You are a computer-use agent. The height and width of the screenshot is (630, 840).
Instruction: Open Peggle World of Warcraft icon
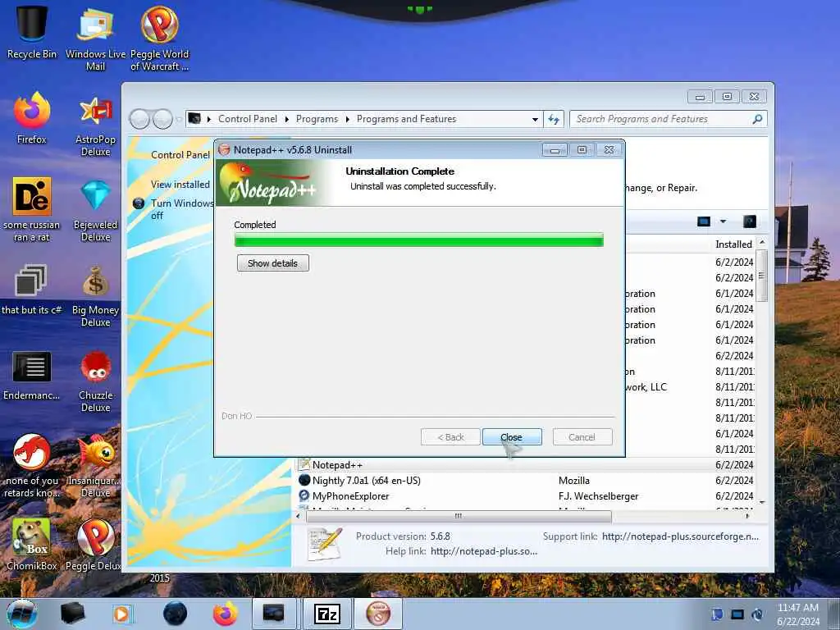[160, 38]
